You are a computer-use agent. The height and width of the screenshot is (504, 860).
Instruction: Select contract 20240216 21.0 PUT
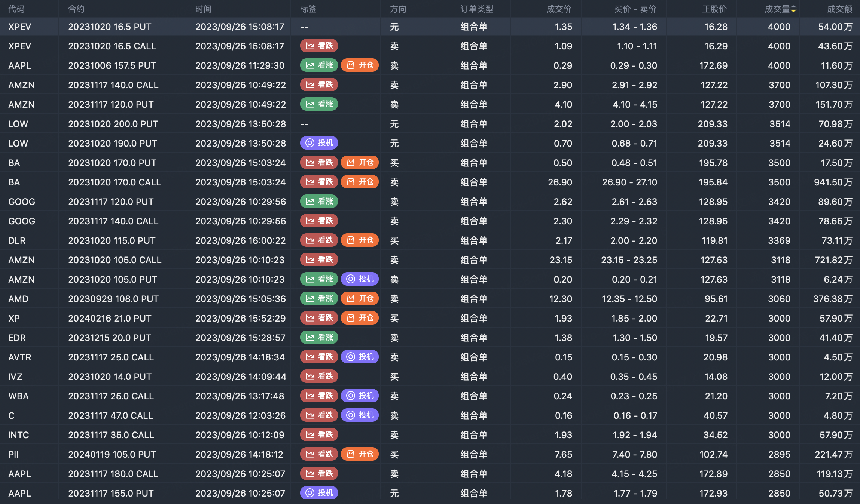[x=110, y=319]
